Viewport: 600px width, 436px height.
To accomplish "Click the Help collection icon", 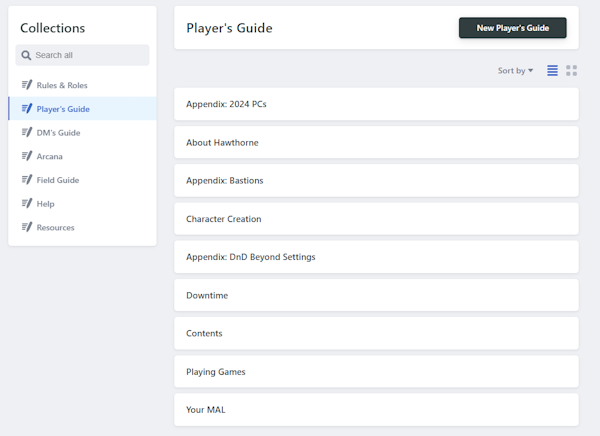I will point(27,204).
